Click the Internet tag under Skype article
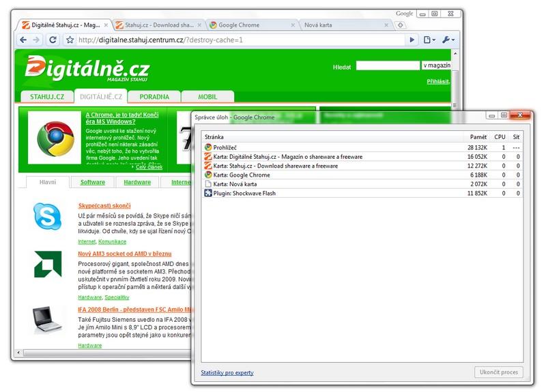This screenshot has width=546, height=392. [87, 241]
